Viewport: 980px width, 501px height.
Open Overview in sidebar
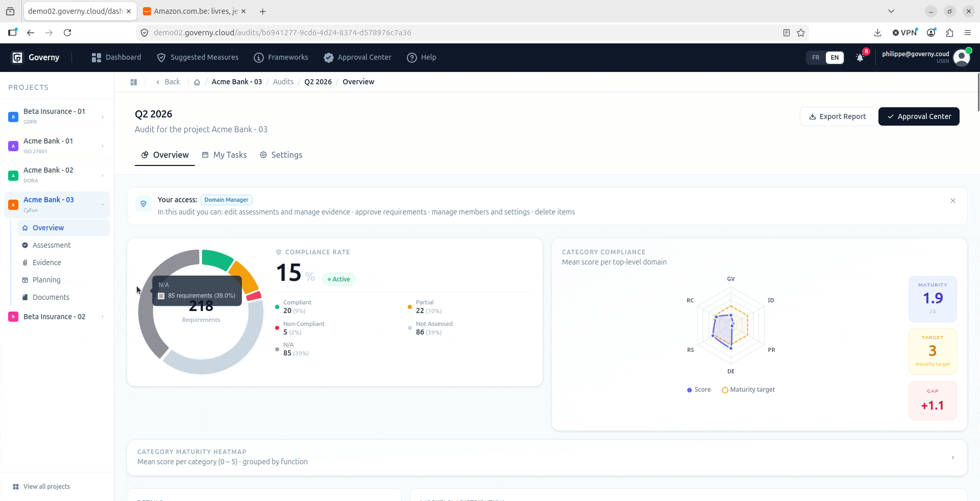tap(63, 228)
